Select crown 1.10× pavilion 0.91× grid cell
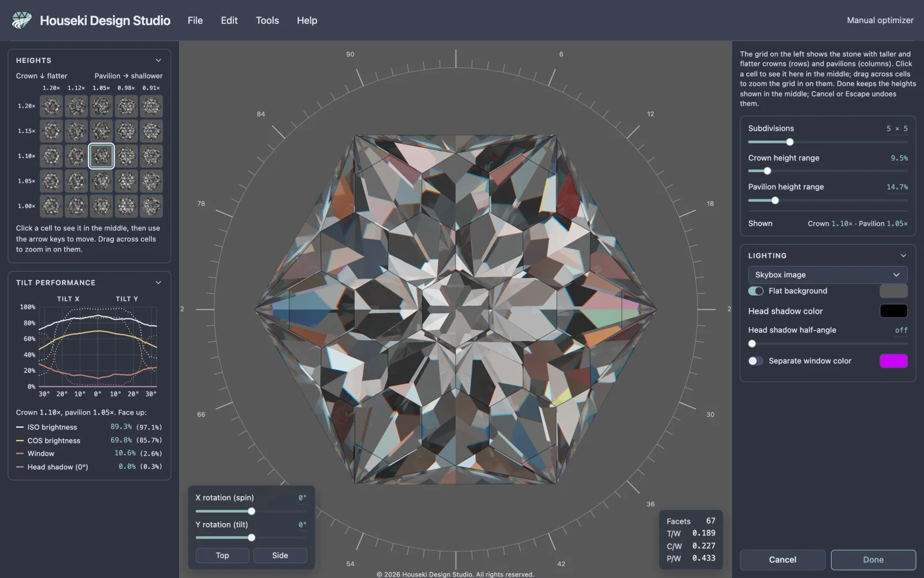 [x=151, y=156]
